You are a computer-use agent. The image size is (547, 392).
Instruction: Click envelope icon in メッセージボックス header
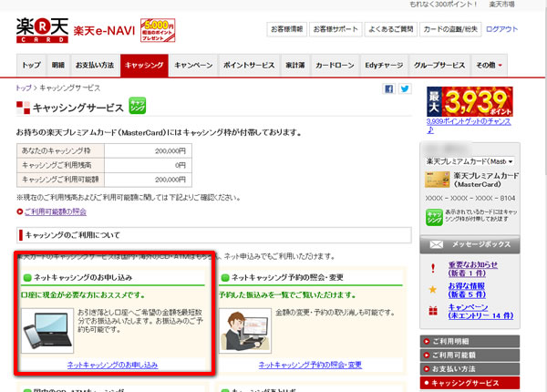436,244
